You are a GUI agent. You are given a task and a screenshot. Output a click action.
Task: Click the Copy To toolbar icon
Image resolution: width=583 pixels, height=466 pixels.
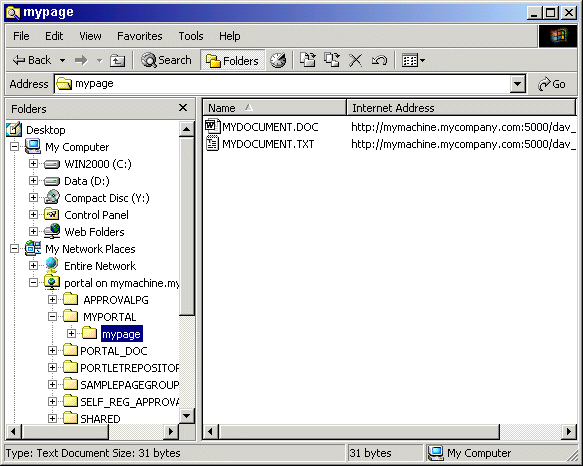pyautogui.click(x=332, y=60)
